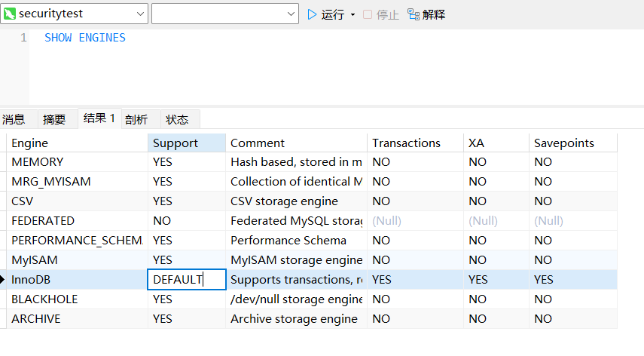Viewport: 644px width, 356px height.
Task: Open the securitytest connection dropdown
Action: coord(140,14)
